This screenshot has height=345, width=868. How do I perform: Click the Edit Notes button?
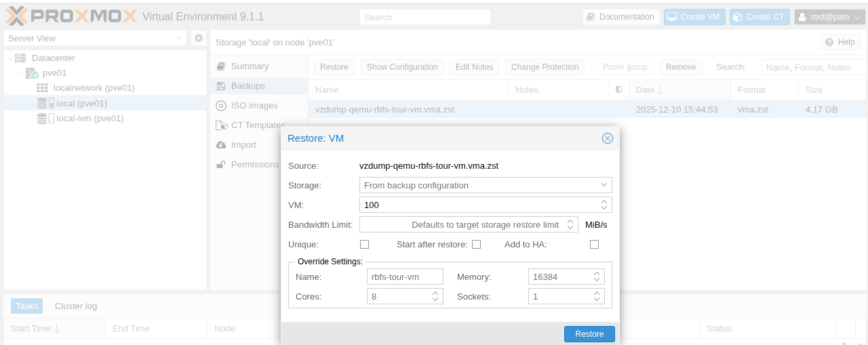[474, 67]
